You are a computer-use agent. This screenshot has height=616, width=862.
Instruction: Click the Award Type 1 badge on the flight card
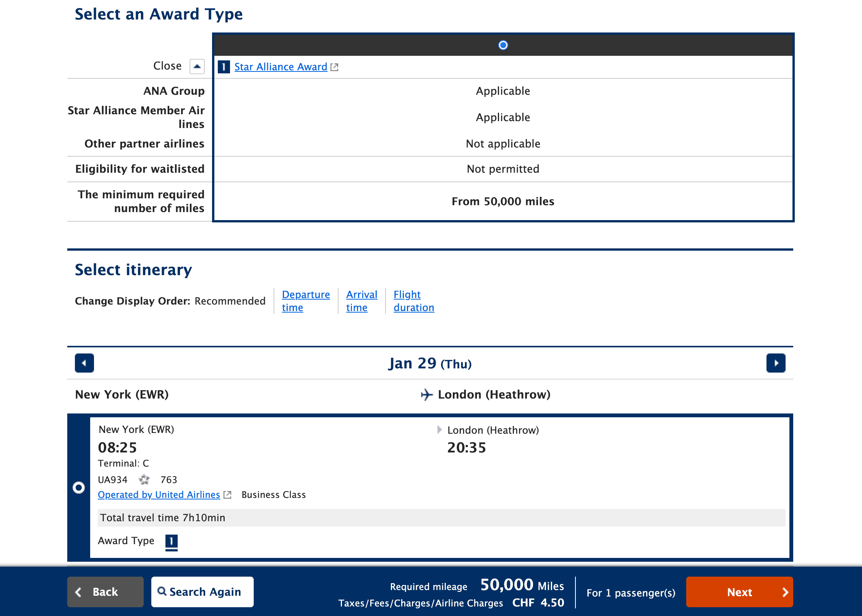pos(171,541)
